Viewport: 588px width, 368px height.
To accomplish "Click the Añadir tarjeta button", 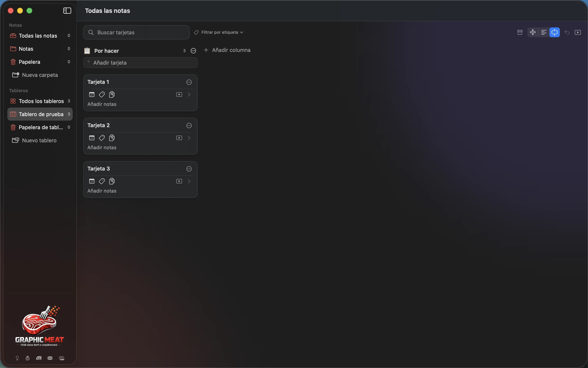I will point(140,63).
